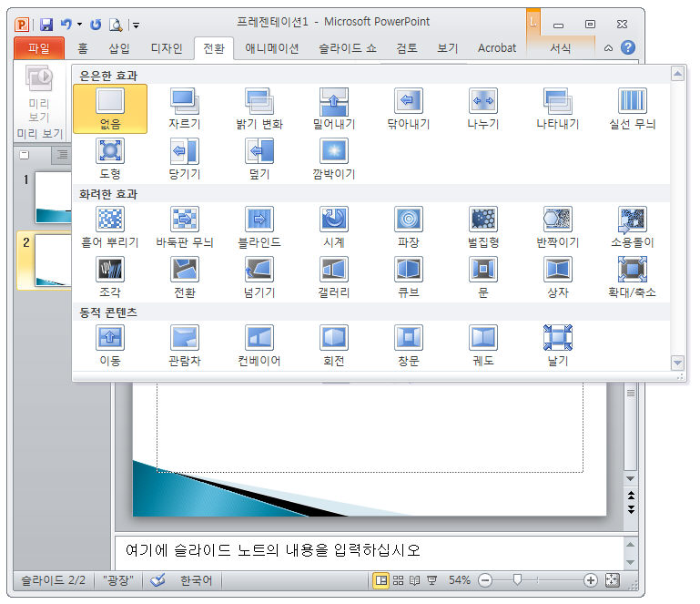Select slide 2 thumbnail
Viewport: 700px width, 604px height.
53,260
